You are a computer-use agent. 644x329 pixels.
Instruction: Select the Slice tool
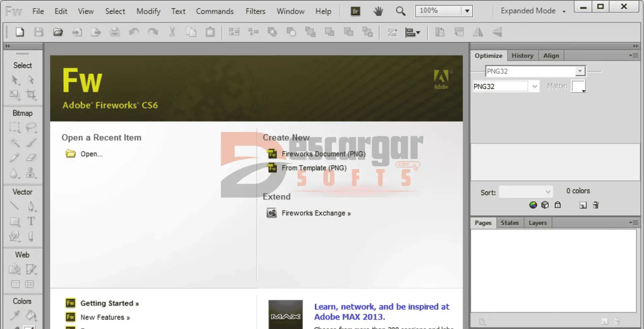coord(31,269)
